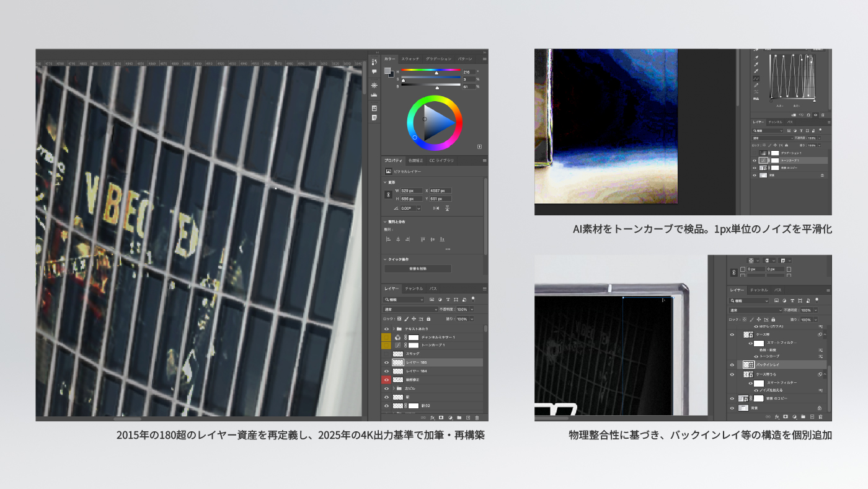Open the Color panel hamburger menu
This screenshot has width=868, height=489.
[485, 59]
